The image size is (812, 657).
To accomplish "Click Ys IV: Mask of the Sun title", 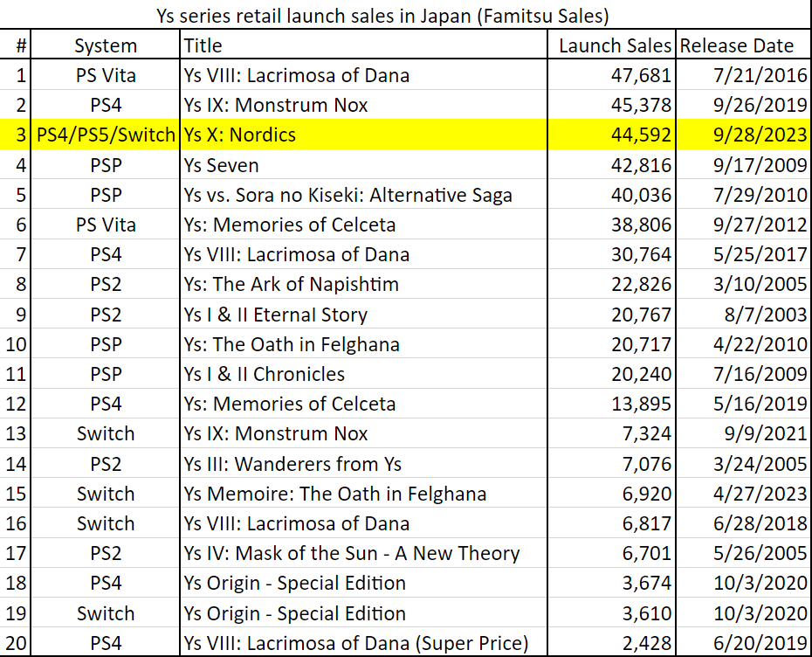I will (x=352, y=553).
